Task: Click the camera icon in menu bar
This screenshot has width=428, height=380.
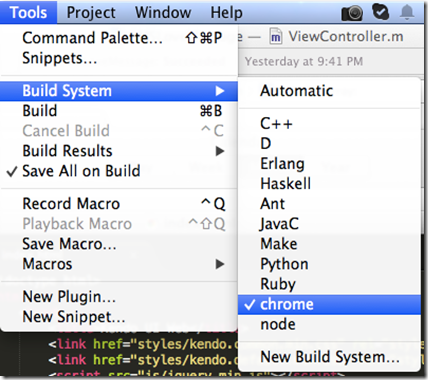Action: 352,13
